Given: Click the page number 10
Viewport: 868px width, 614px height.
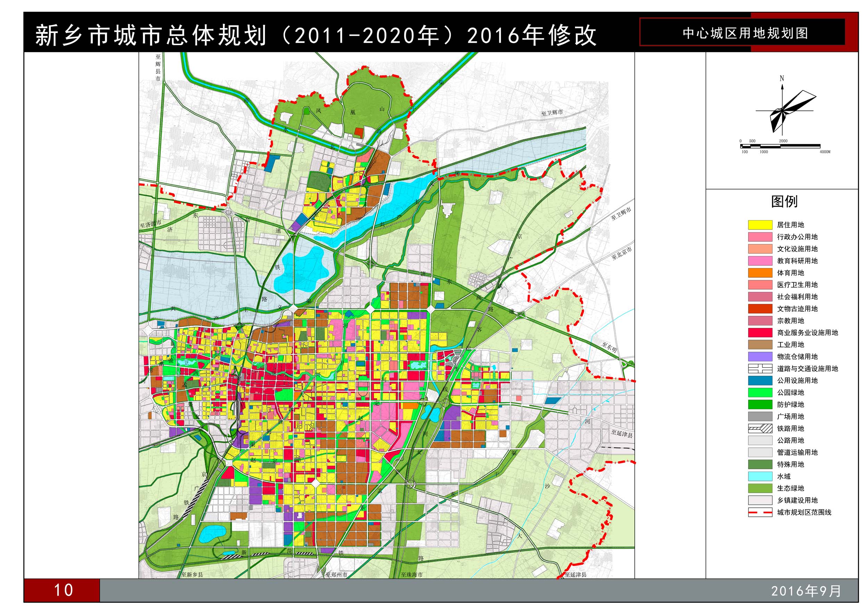Looking at the screenshot, I should pos(63,590).
